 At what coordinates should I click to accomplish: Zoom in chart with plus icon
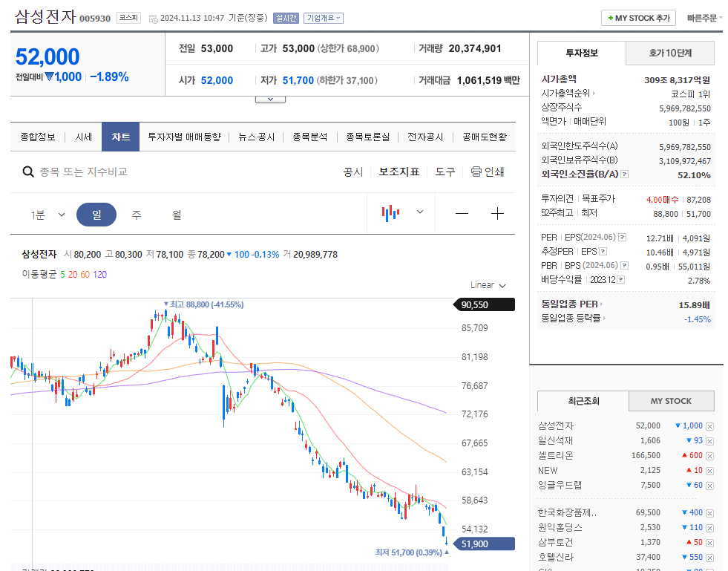497,214
